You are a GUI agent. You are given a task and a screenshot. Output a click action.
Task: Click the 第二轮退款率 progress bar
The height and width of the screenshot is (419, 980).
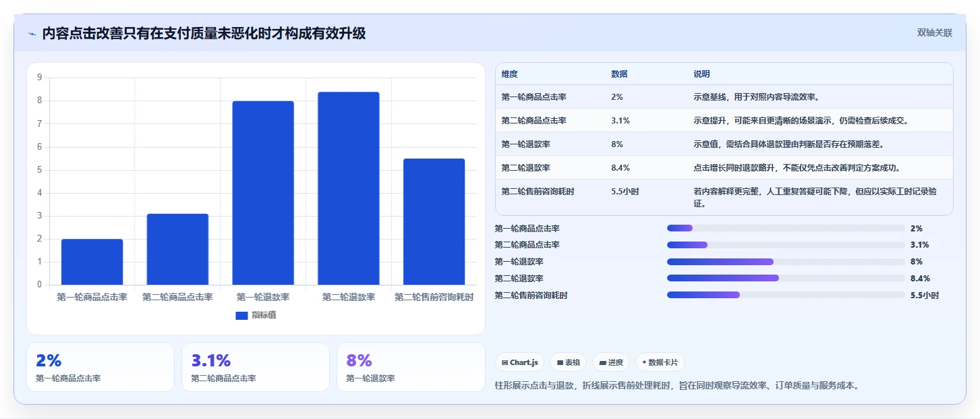786,278
